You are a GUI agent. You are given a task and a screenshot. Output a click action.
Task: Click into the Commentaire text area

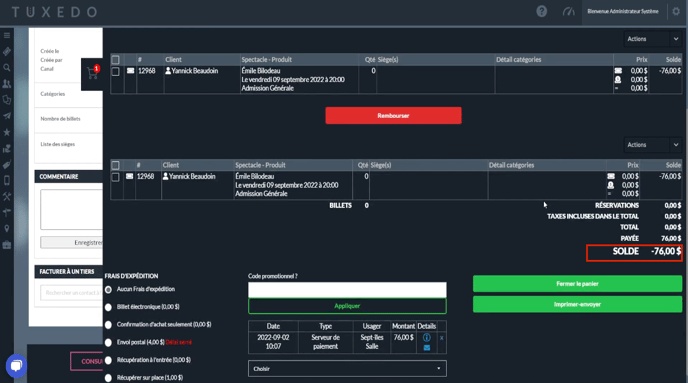tap(72, 209)
